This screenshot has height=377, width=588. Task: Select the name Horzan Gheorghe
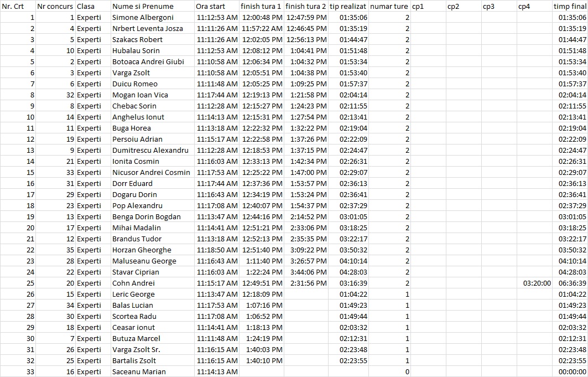tap(142, 250)
